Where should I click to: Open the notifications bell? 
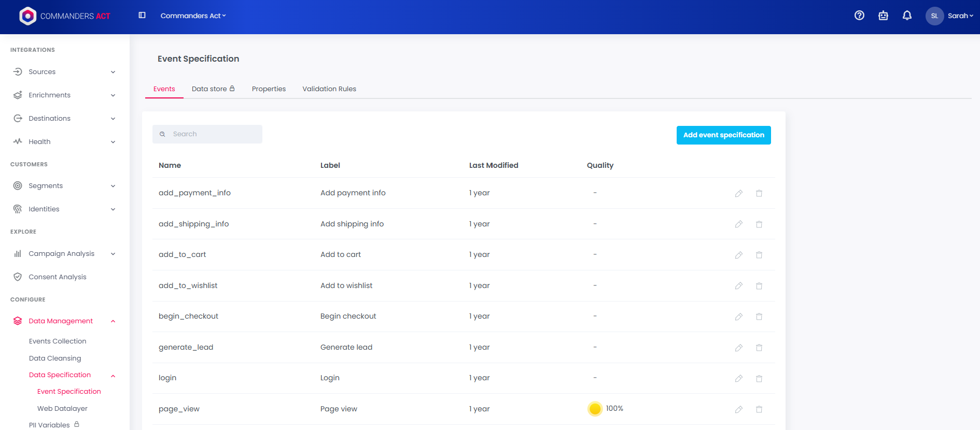tap(907, 16)
